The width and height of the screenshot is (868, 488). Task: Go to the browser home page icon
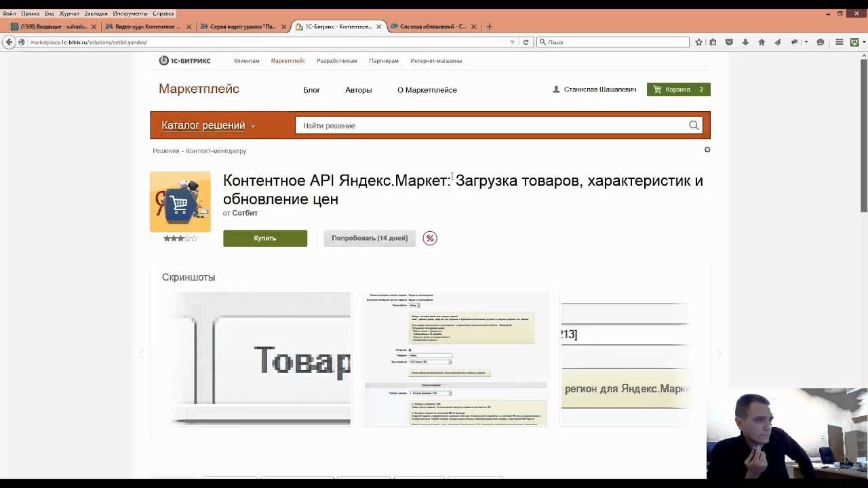pos(762,42)
